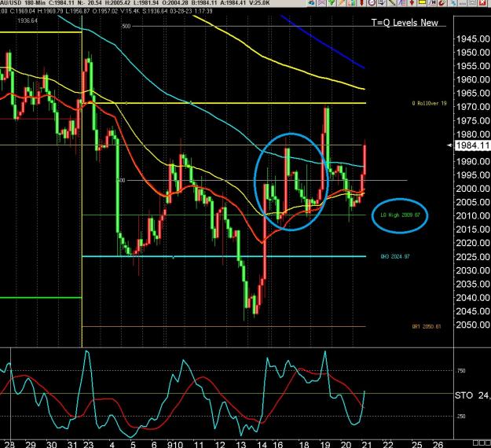Click the 'QH3 2024.97' level label

(395, 256)
